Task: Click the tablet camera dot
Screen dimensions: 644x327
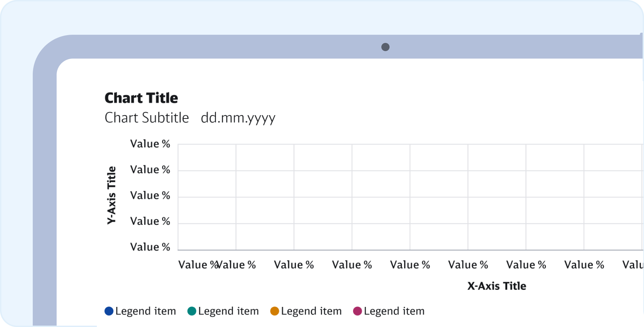Action: tap(385, 47)
